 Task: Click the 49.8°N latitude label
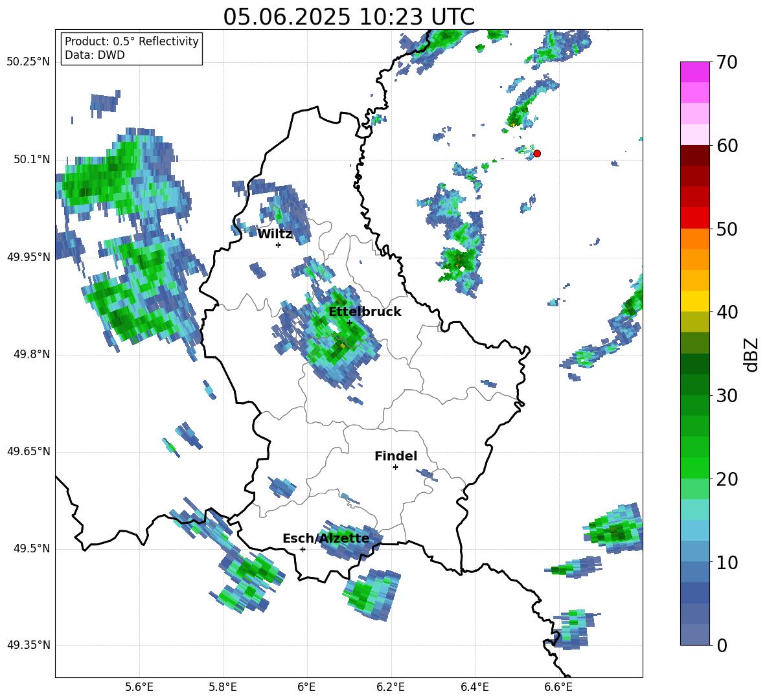[32, 354]
